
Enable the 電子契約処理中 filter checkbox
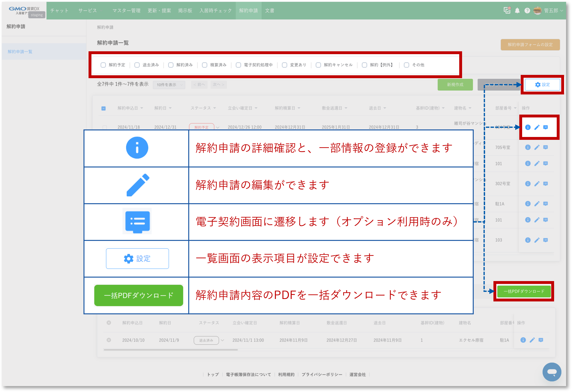238,65
